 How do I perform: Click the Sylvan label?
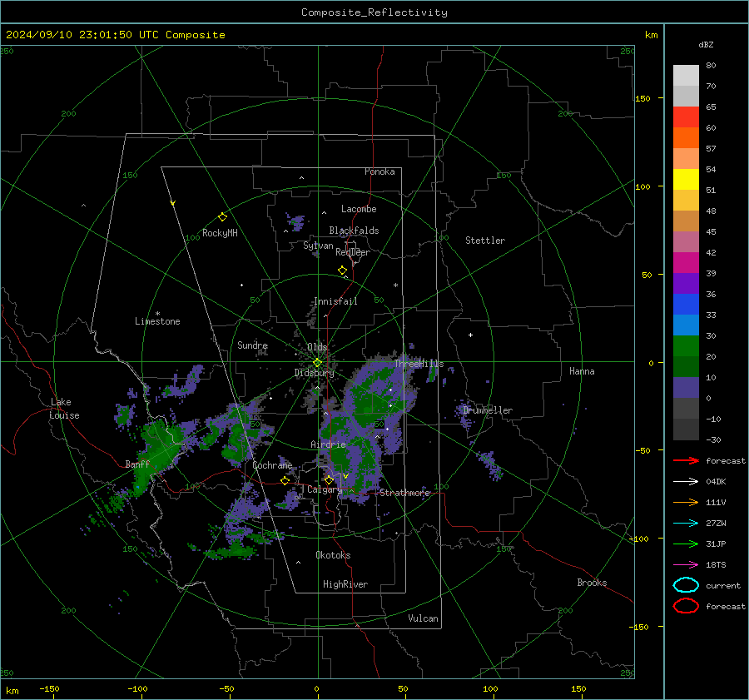point(318,246)
